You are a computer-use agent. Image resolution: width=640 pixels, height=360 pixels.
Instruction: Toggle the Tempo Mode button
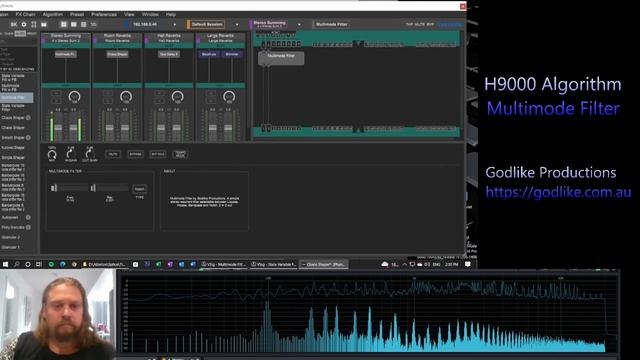180,154
